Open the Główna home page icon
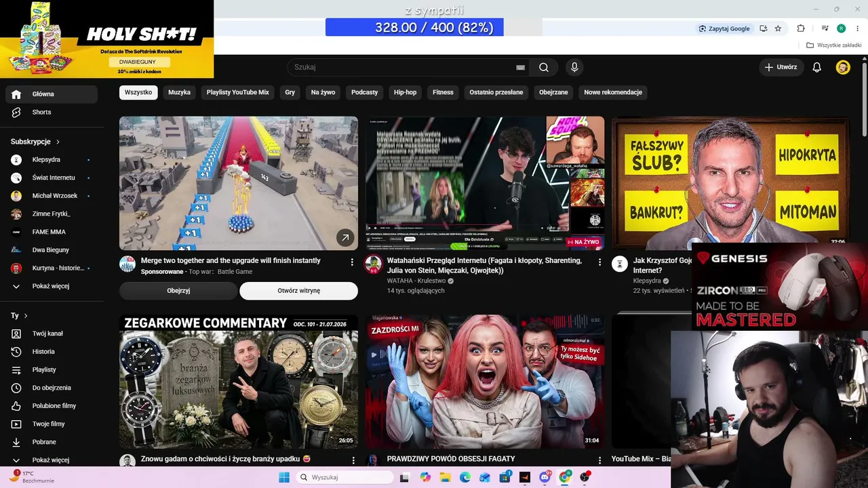Viewport: 868px width, 488px height. click(x=16, y=94)
